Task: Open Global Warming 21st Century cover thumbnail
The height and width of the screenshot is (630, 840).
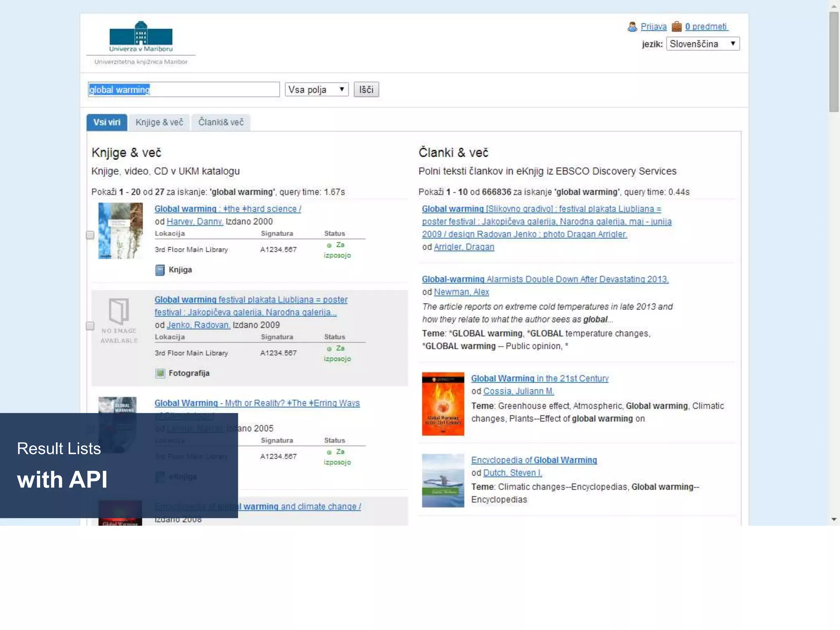Action: click(x=443, y=404)
